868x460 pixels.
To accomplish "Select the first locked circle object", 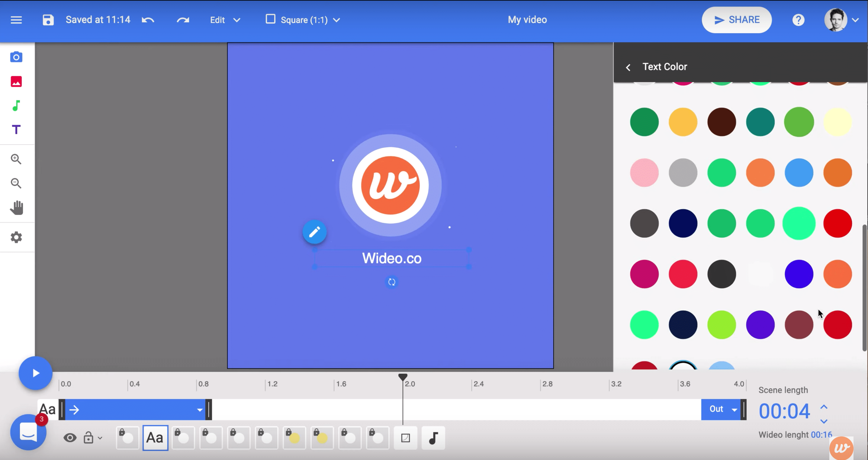I will 127,438.
